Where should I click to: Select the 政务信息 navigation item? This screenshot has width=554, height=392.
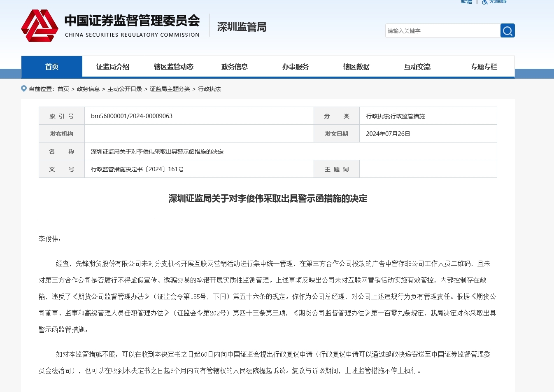click(235, 67)
